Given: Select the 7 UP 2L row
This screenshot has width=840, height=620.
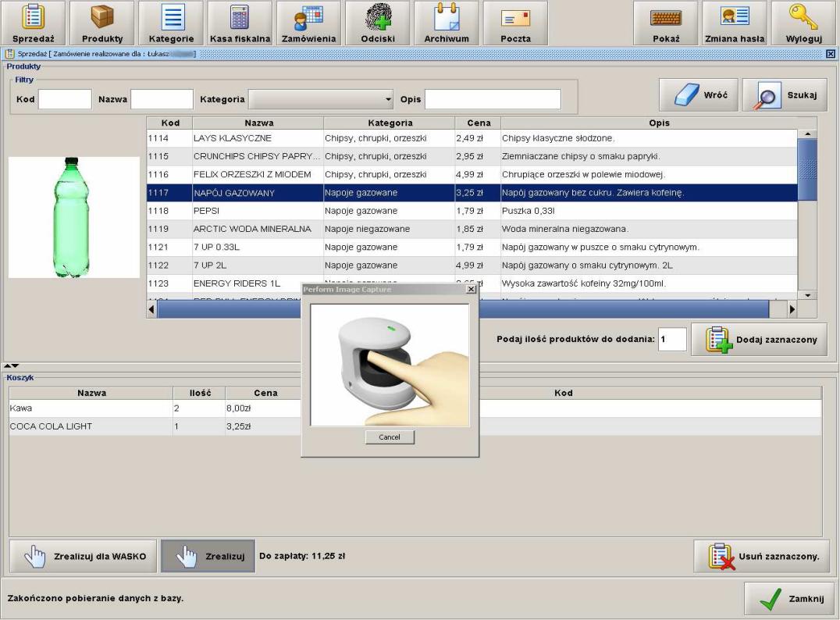Looking at the screenshot, I should pyautogui.click(x=472, y=265).
